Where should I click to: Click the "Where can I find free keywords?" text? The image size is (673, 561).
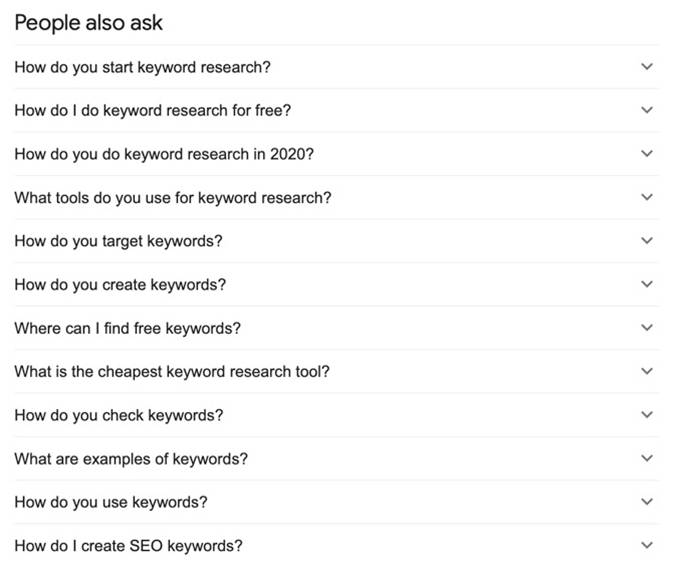point(127,328)
